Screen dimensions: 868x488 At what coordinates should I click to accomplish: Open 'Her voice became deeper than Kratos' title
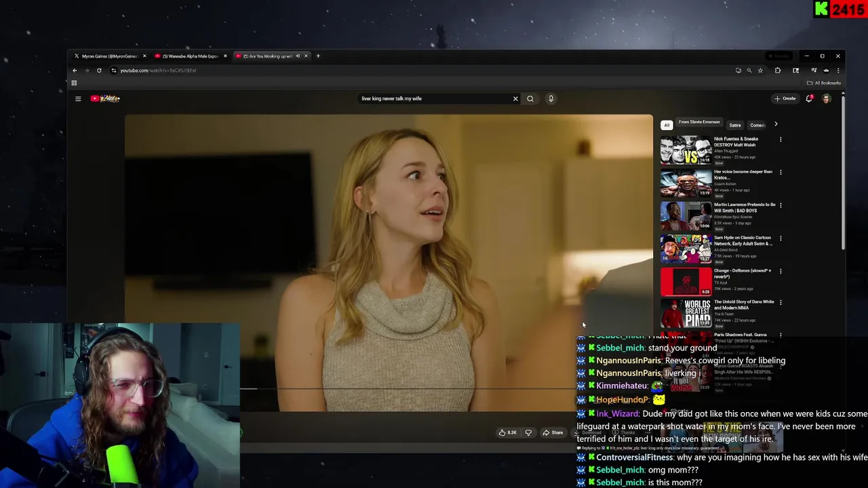tap(743, 175)
